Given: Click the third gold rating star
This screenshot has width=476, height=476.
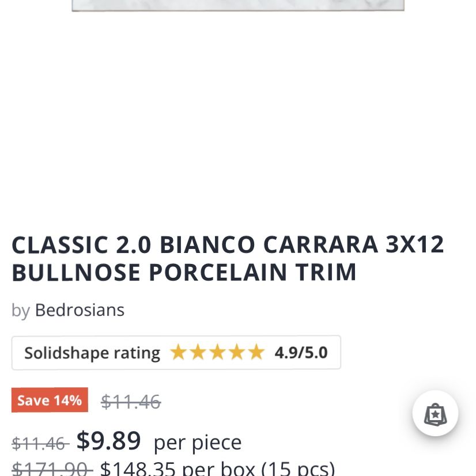Looking at the screenshot, I should 217,352.
